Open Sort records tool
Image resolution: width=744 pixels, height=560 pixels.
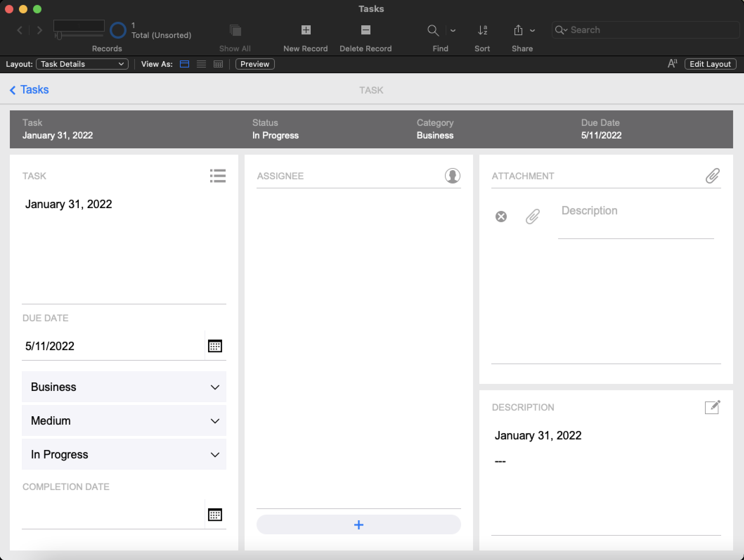point(483,30)
